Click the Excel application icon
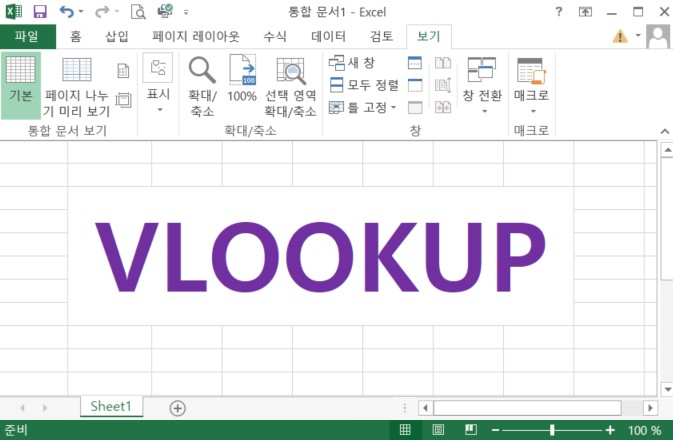Image resolution: width=673 pixels, height=440 pixels. click(x=13, y=12)
